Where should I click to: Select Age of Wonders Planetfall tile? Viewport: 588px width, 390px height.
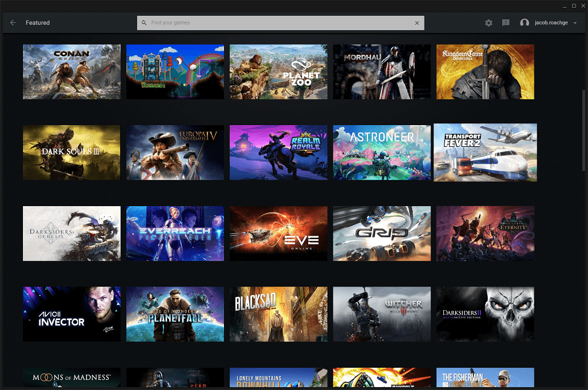coord(175,314)
